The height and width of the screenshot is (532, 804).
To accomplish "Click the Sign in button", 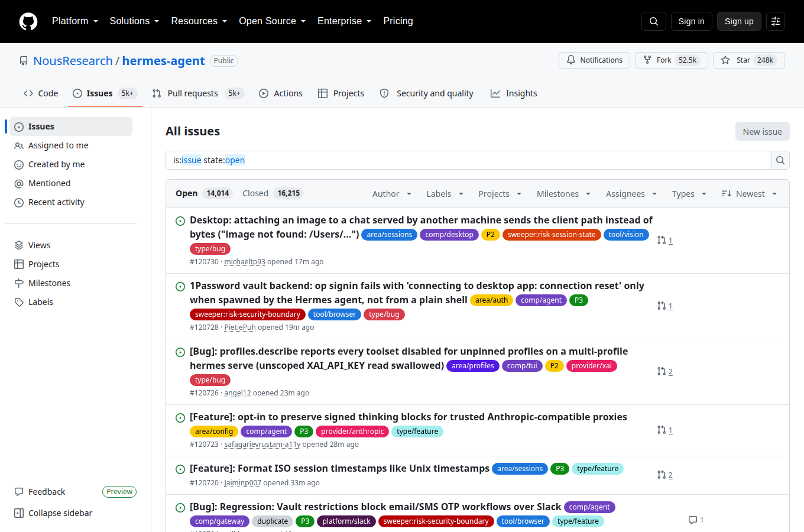I will click(x=691, y=21).
